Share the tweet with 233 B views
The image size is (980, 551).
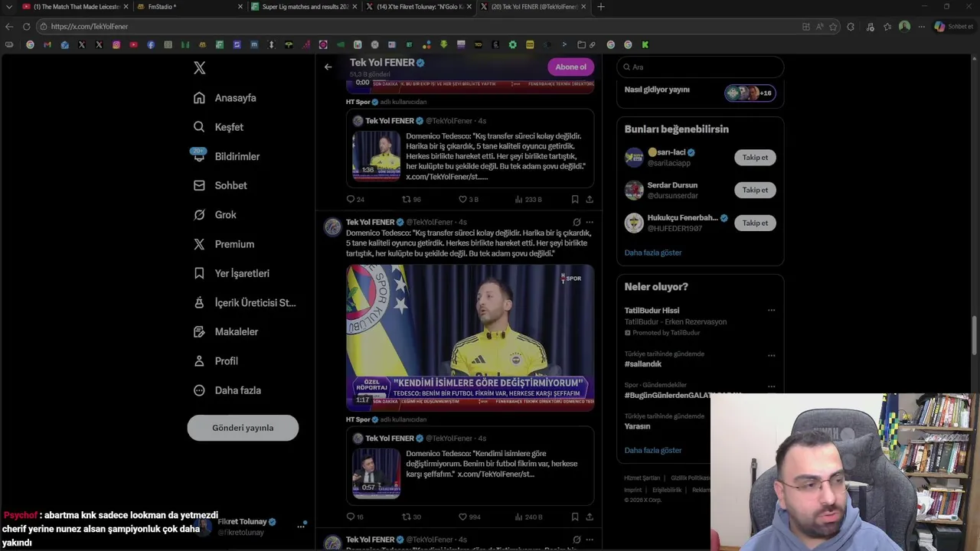pos(590,199)
